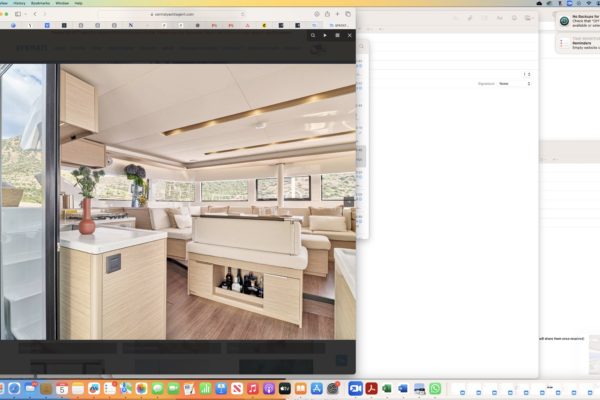Viewport: 600px width, 400px height.
Task: Open the lightbox thumbnail grid view
Action: point(337,35)
